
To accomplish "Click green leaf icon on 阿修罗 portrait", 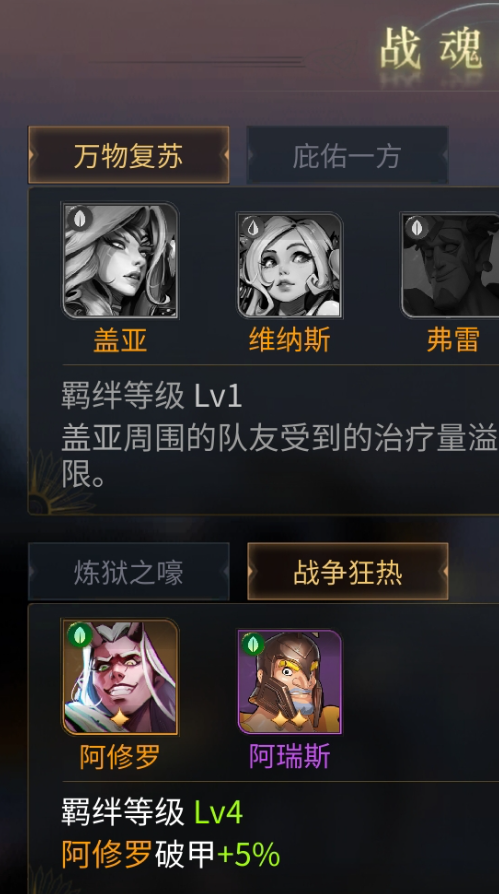I will pos(79,635).
